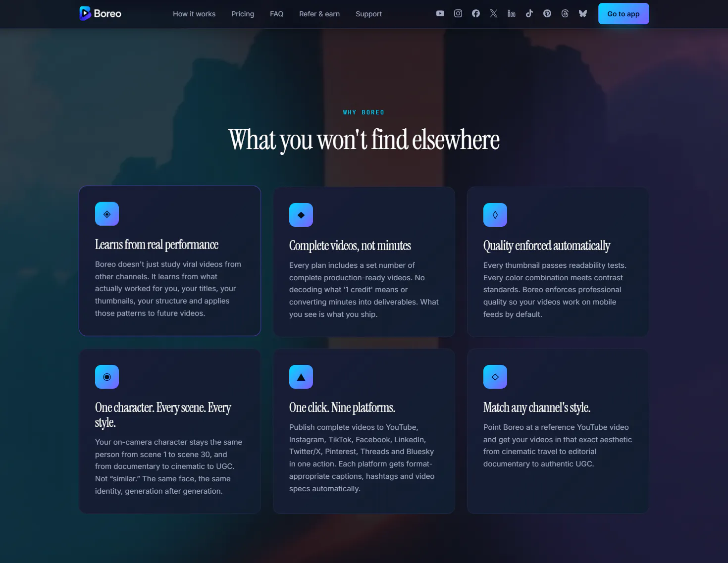This screenshot has height=563, width=728.
Task: Click the 'What you won't find elsewhere' heading
Action: pyautogui.click(x=364, y=140)
